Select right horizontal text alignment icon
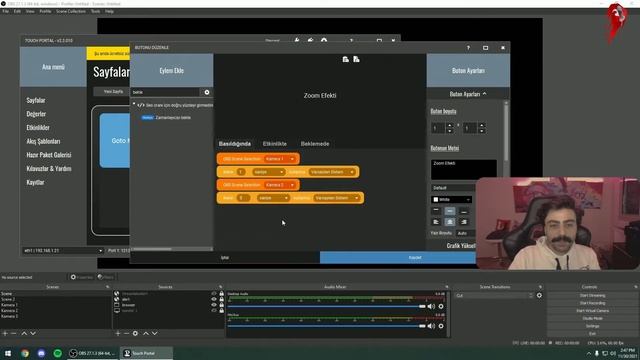This screenshot has width=640, height=360. point(464,222)
